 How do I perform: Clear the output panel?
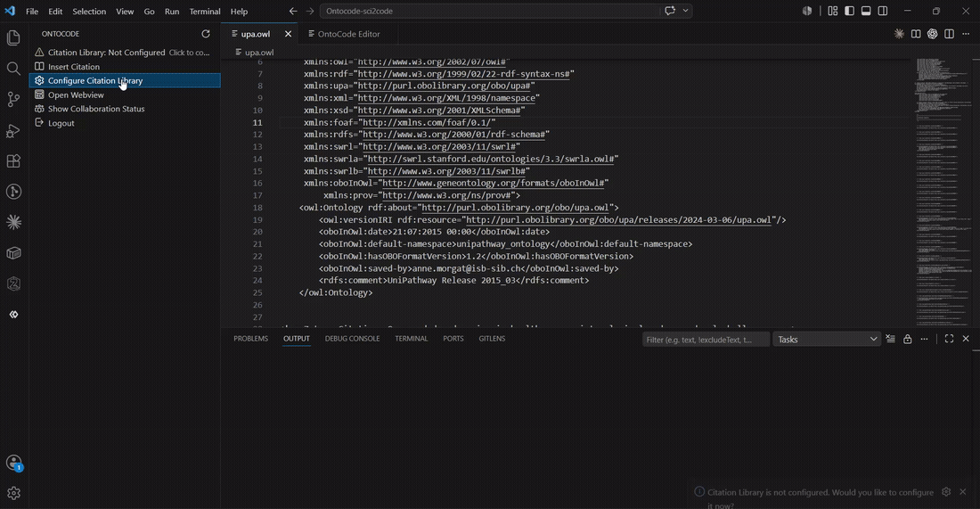click(891, 339)
